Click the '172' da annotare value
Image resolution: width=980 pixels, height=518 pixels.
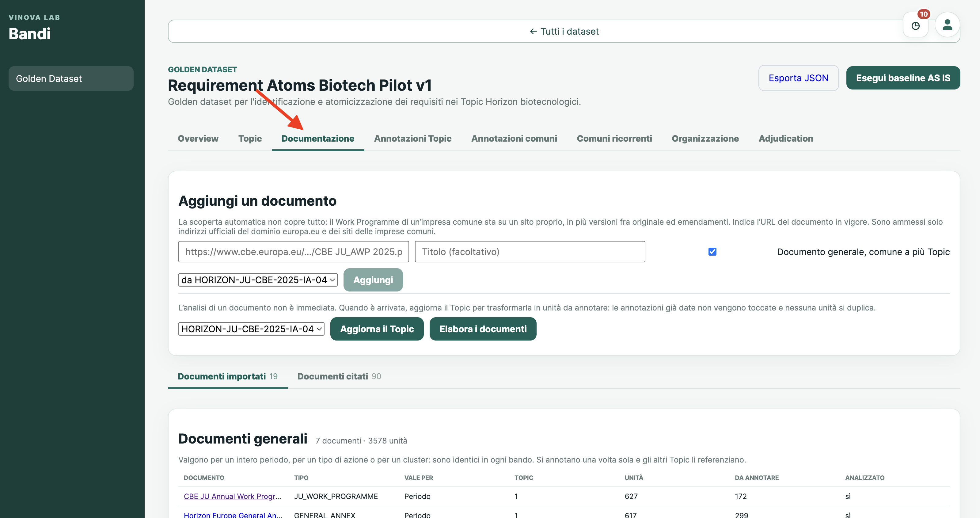741,496
